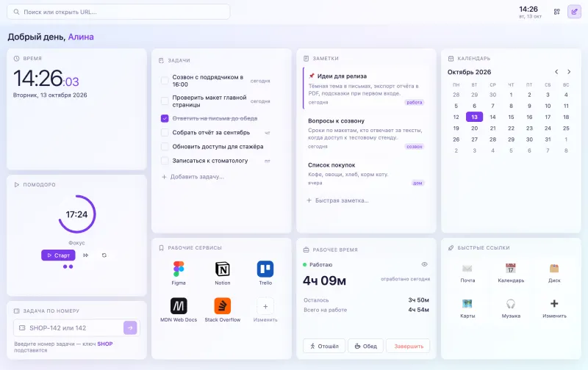This screenshot has width=588, height=370.
Task: Go to the previous calendar month
Action: click(556, 72)
